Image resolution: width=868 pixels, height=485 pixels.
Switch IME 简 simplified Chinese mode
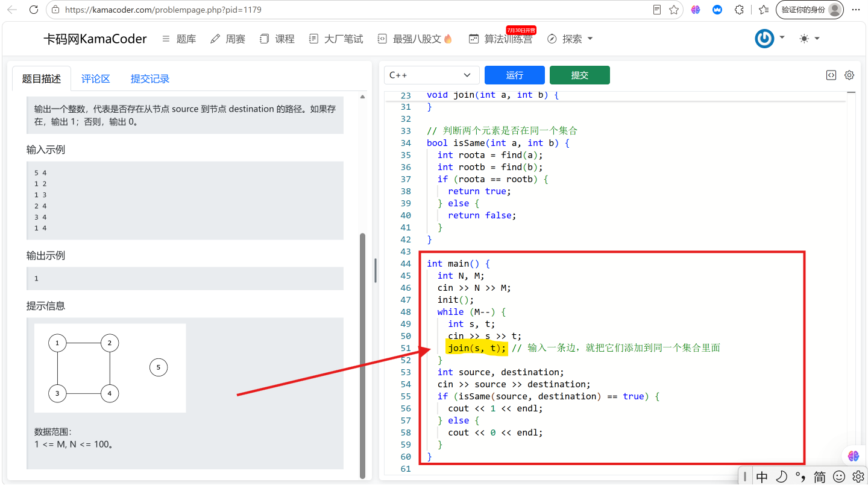820,477
